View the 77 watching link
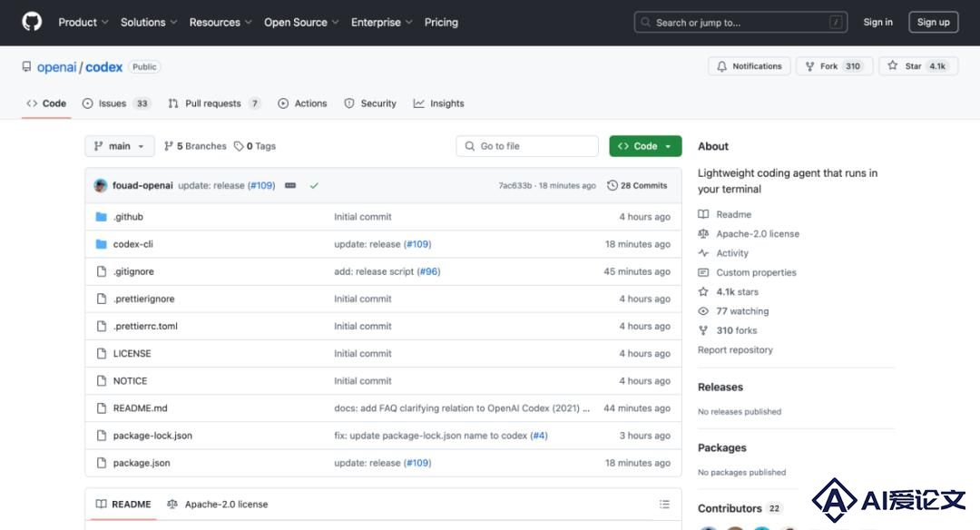 [x=733, y=311]
